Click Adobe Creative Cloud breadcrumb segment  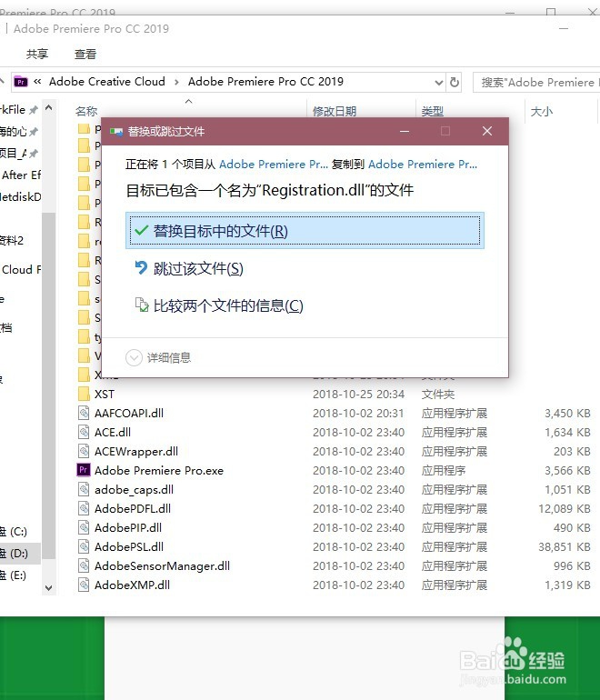pos(106,82)
